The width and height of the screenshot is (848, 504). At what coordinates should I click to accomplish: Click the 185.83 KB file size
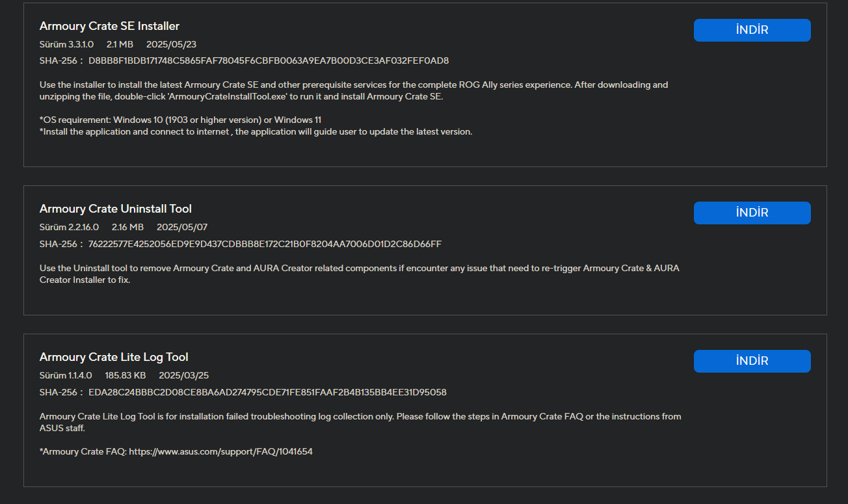click(126, 375)
